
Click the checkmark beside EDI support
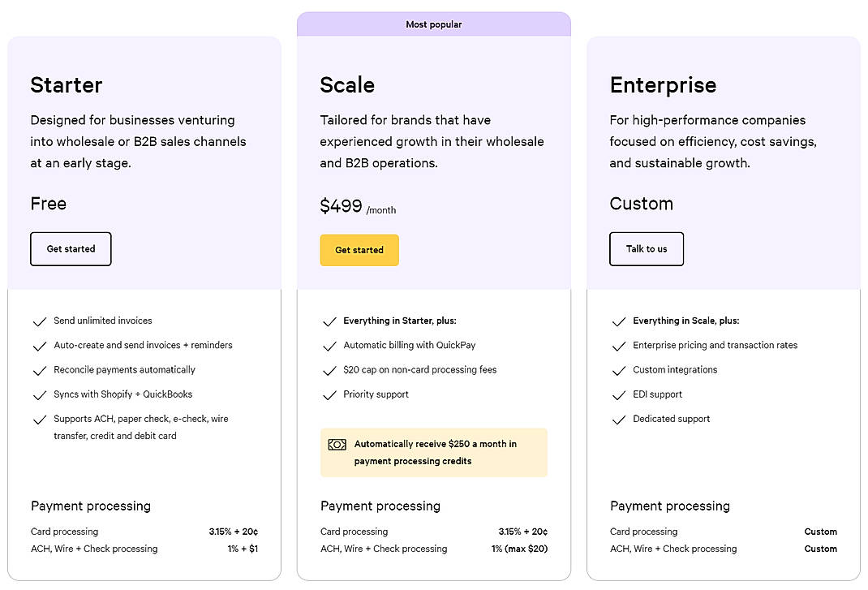[619, 395]
